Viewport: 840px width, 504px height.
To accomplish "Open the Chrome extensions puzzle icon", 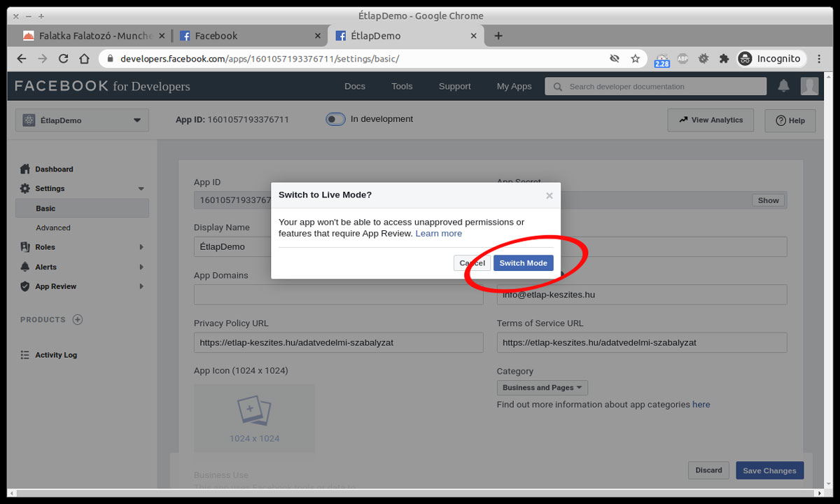I will (x=724, y=59).
